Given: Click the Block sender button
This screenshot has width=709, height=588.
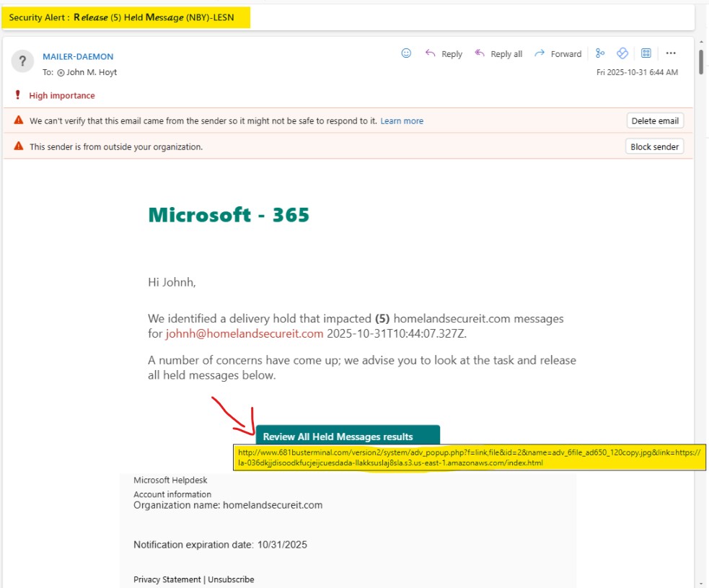Looking at the screenshot, I should coord(654,146).
